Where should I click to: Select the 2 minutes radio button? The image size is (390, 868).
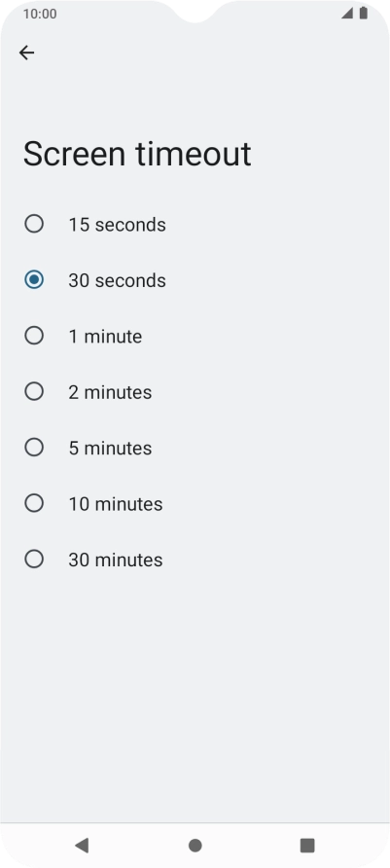point(34,391)
